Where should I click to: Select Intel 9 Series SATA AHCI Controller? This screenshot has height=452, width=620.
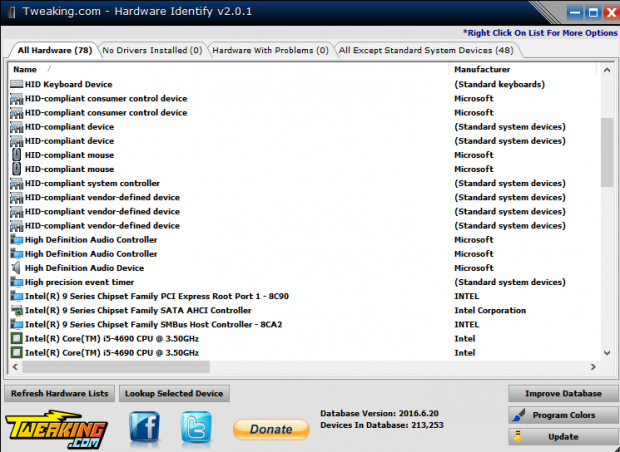[302, 310]
